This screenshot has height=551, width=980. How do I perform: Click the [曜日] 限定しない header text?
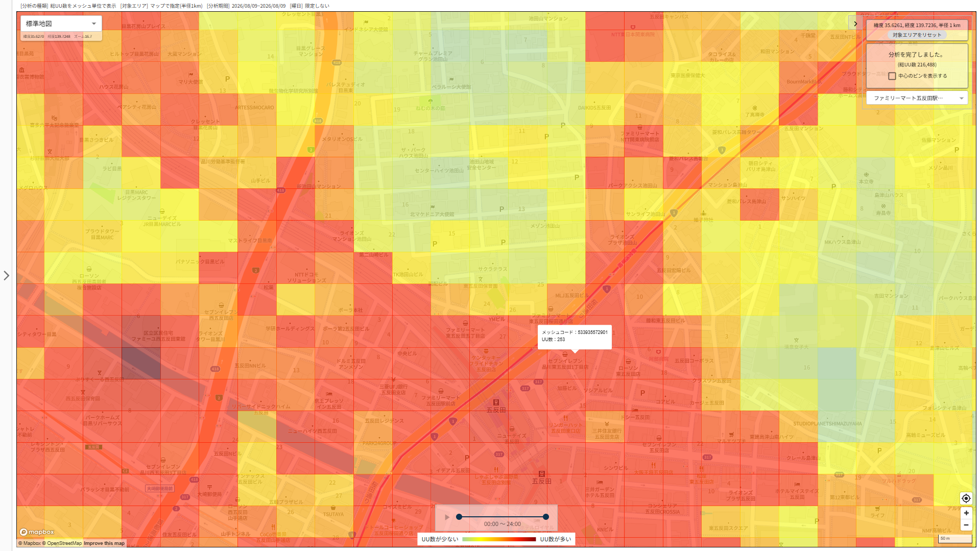tap(309, 6)
